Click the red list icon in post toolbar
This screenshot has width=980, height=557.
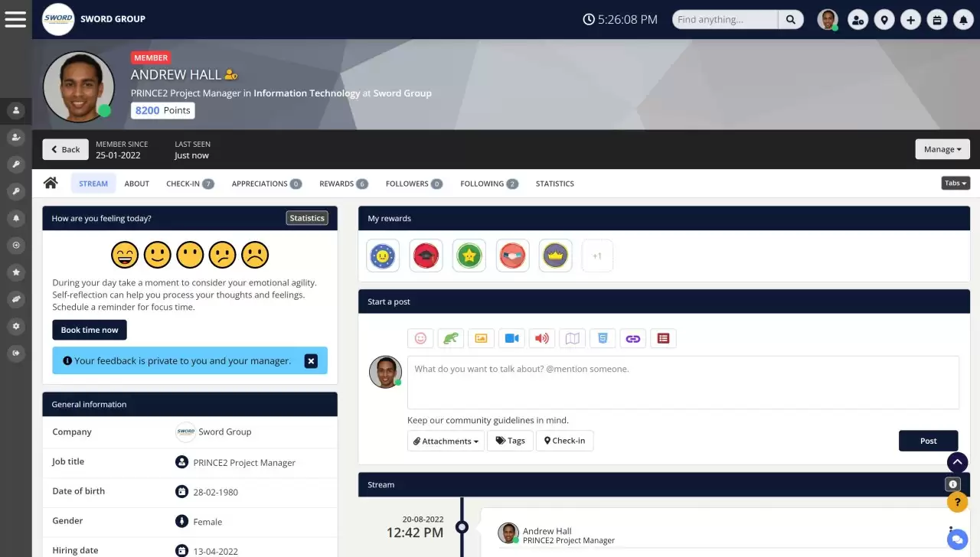663,338
